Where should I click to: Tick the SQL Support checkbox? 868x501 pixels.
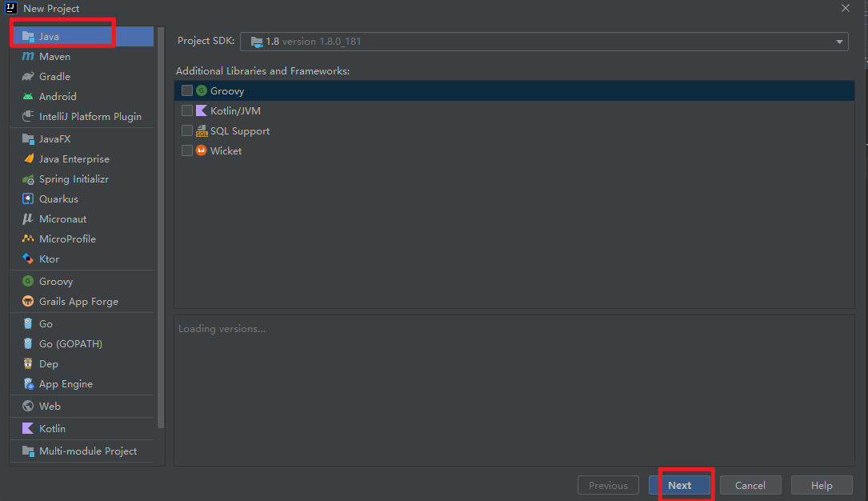point(187,131)
